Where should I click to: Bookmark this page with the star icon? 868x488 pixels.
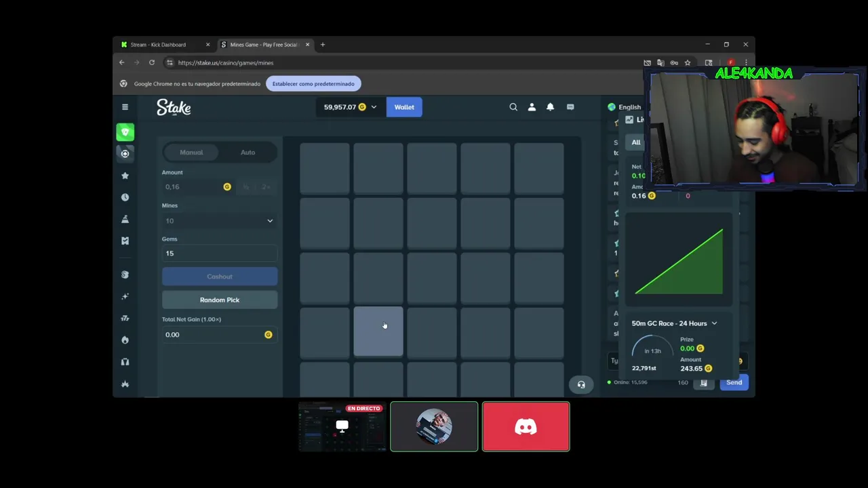pyautogui.click(x=687, y=62)
